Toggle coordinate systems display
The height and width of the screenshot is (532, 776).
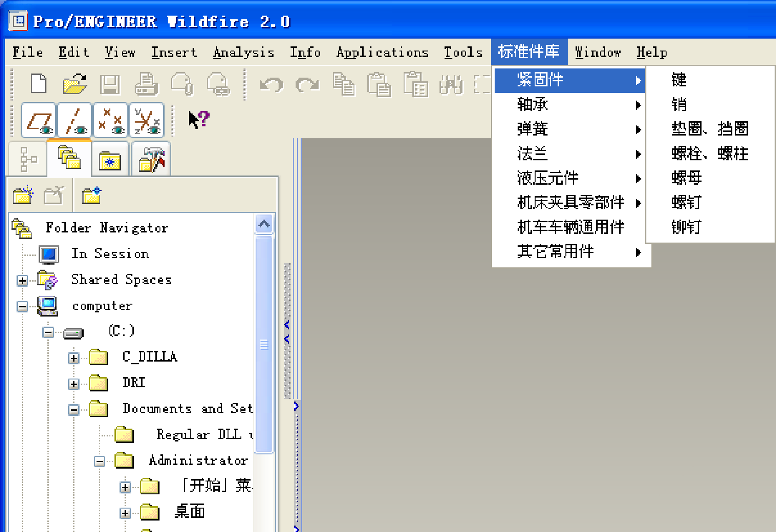point(147,120)
